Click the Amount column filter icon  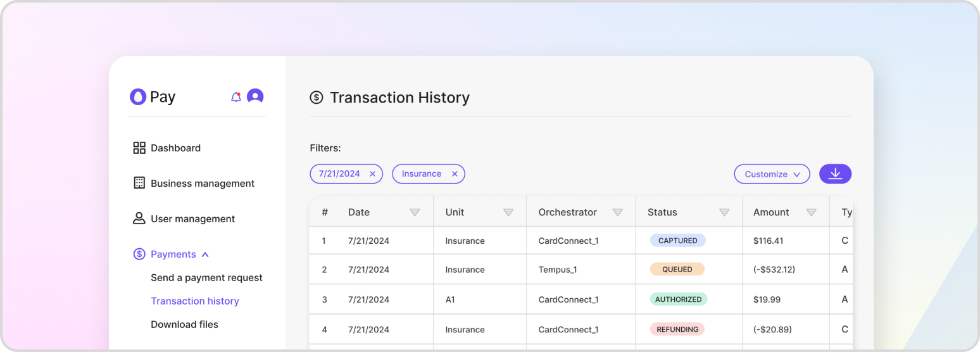point(811,212)
